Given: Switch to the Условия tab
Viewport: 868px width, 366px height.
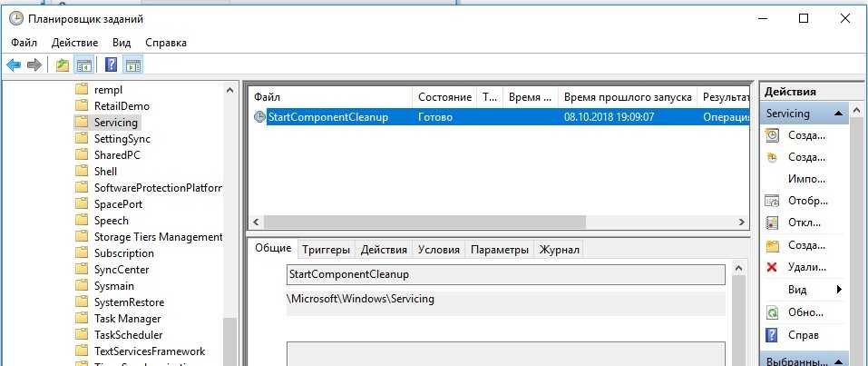Looking at the screenshot, I should point(438,250).
